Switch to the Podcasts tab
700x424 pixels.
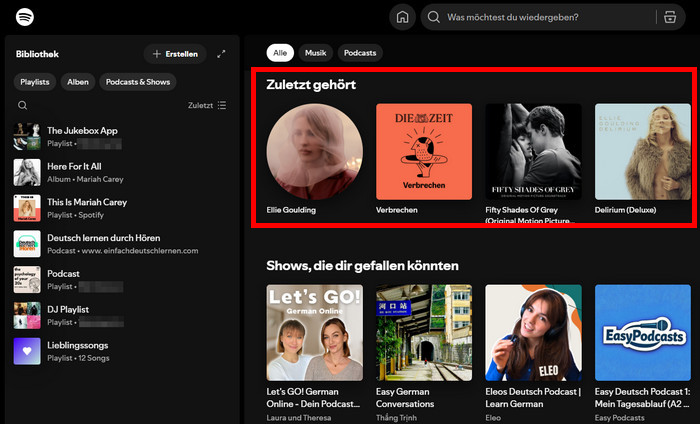tap(360, 53)
